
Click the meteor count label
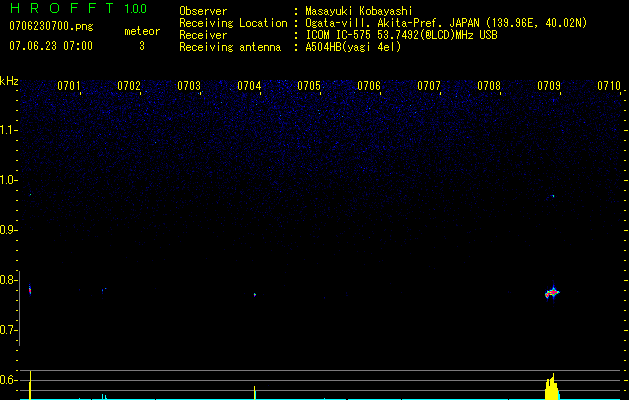(x=142, y=31)
